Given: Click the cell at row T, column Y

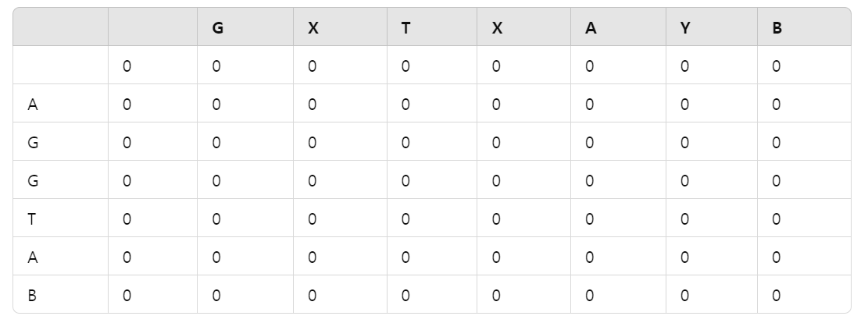Looking at the screenshot, I should click(712, 218).
